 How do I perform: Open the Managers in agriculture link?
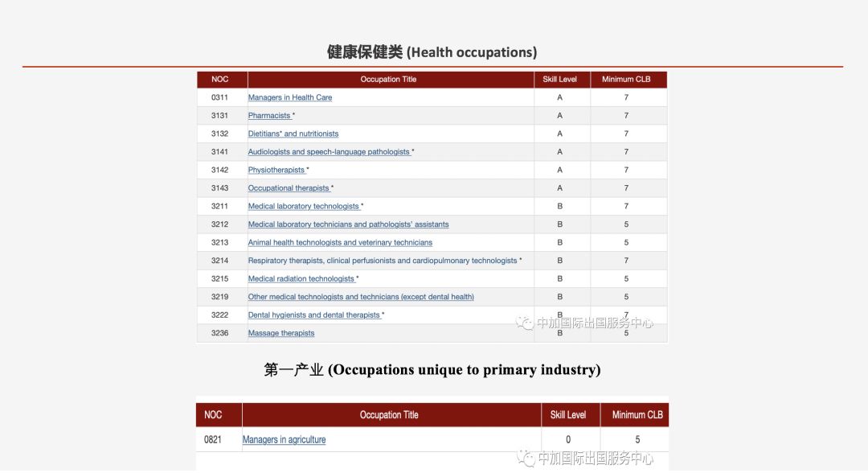tap(284, 440)
